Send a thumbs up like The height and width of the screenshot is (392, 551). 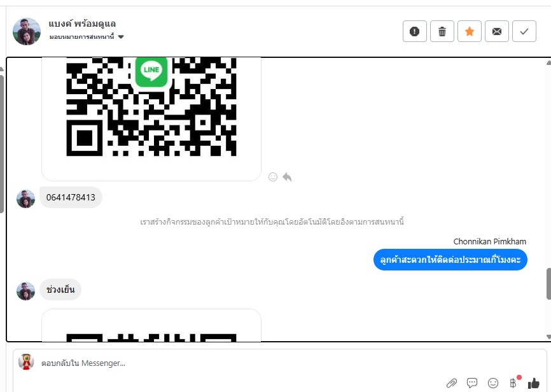[x=533, y=383]
